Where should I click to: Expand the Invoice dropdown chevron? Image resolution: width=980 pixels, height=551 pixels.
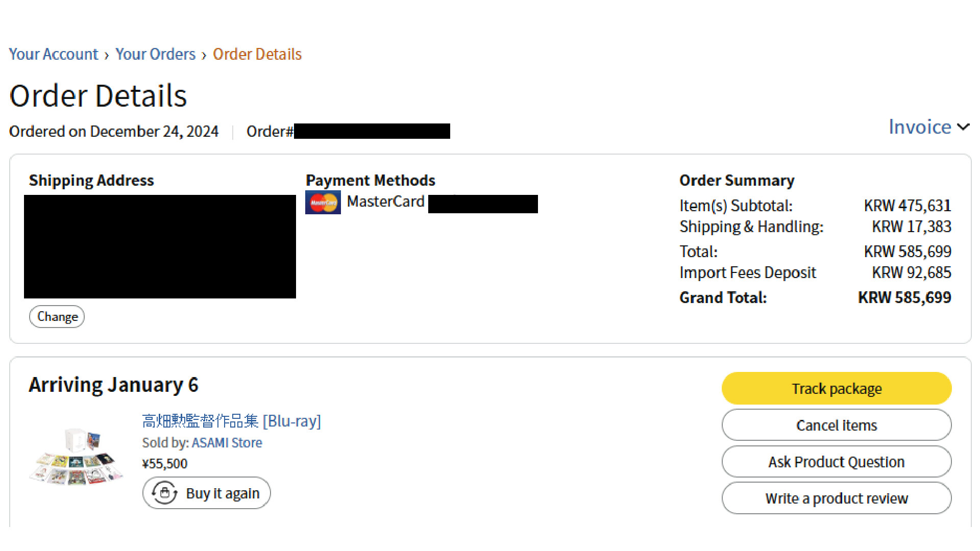pos(963,127)
